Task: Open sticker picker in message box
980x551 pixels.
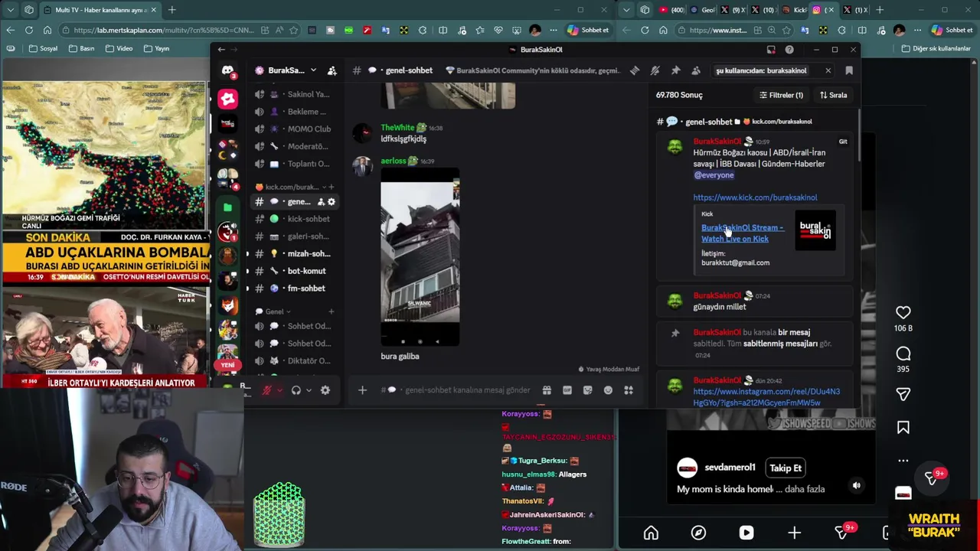Action: [587, 390]
